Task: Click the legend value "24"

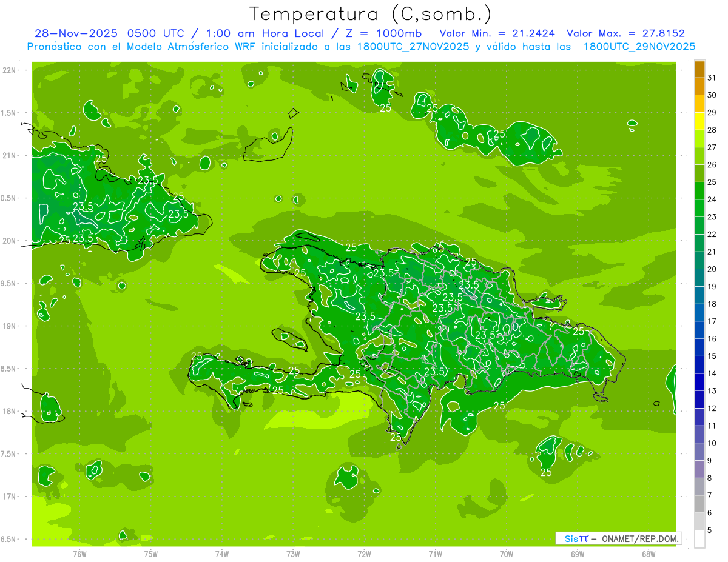Action: [712, 199]
